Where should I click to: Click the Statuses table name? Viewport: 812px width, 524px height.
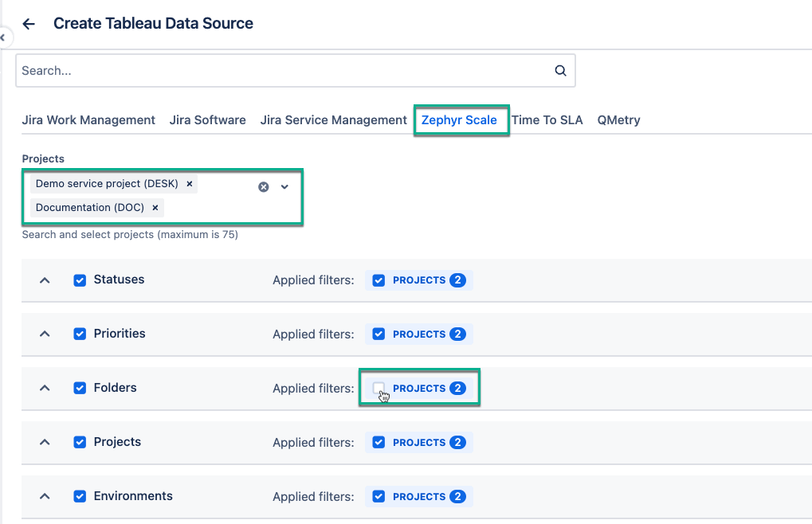coord(119,280)
